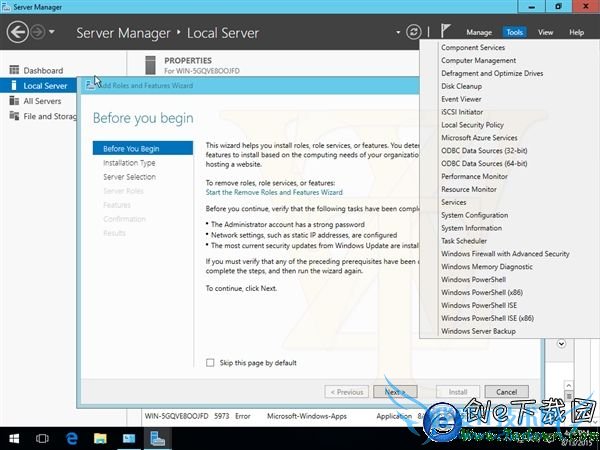Open the Windows Start button
Image resolution: width=600 pixels, height=450 pixels.
pyautogui.click(x=14, y=438)
